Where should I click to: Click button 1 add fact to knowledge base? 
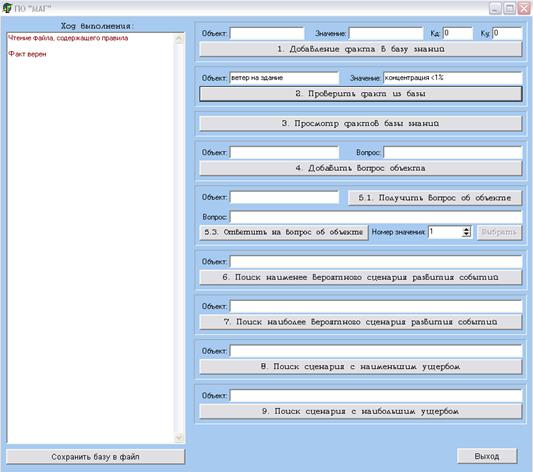[360, 49]
